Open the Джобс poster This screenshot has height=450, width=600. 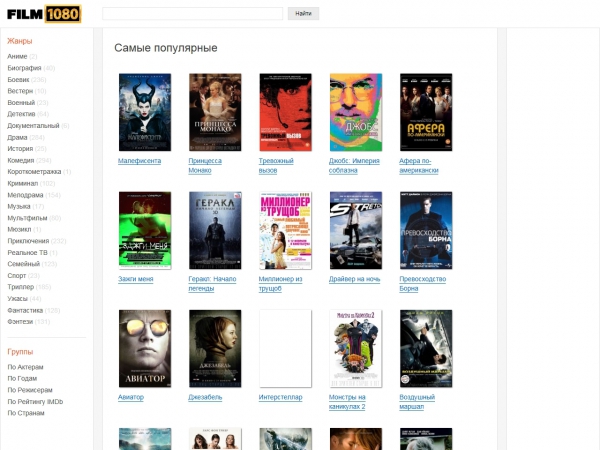356,112
